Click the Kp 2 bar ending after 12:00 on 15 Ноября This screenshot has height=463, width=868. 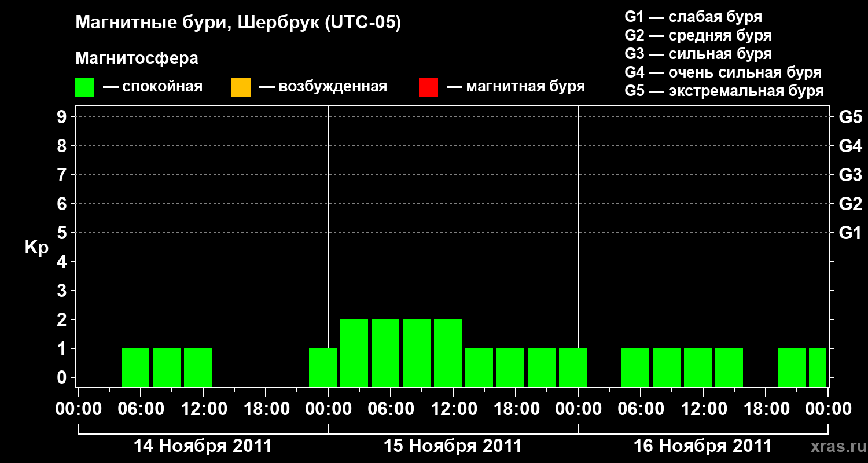[448, 352]
